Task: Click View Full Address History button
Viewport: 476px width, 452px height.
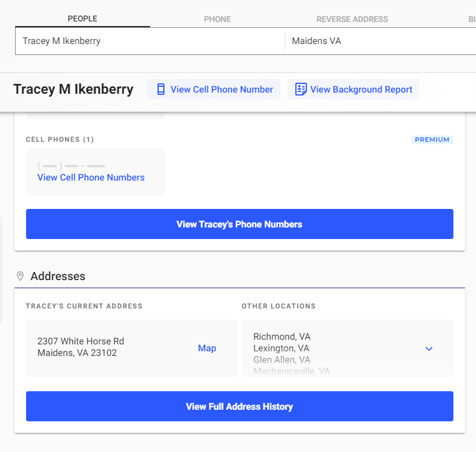Action: (x=240, y=406)
